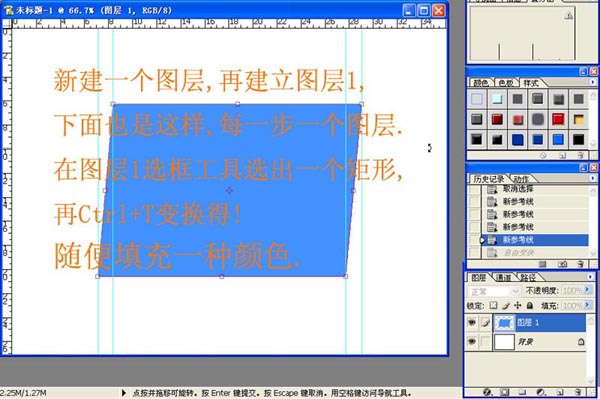
Task: Open the 不透明度 opacity slider arrow
Action: click(x=587, y=290)
